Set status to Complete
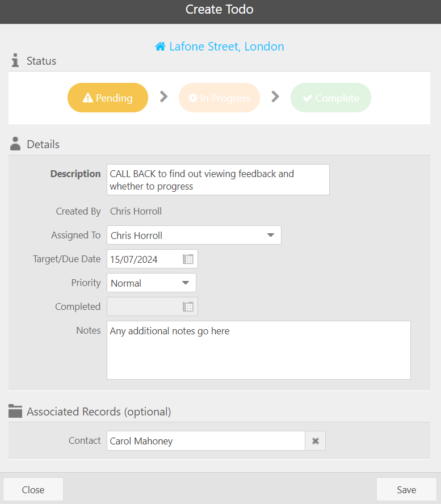Image resolution: width=441 pixels, height=504 pixels. point(331,98)
